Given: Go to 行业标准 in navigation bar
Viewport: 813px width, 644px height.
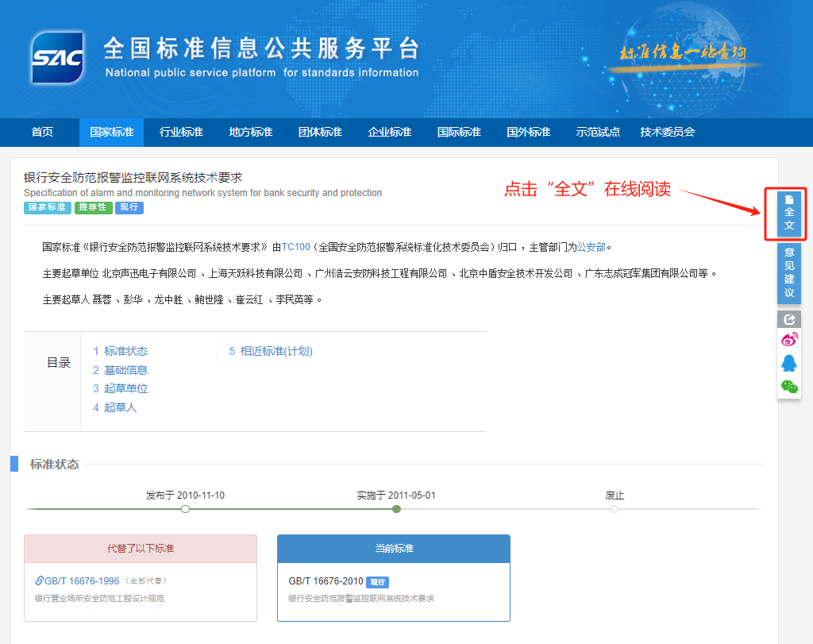Looking at the screenshot, I should (181, 132).
